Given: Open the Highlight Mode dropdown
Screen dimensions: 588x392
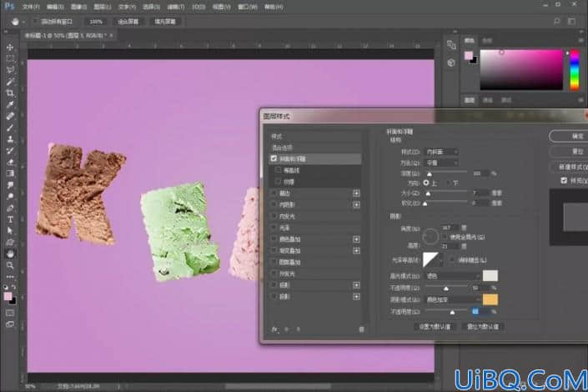Looking at the screenshot, I should pos(453,276).
